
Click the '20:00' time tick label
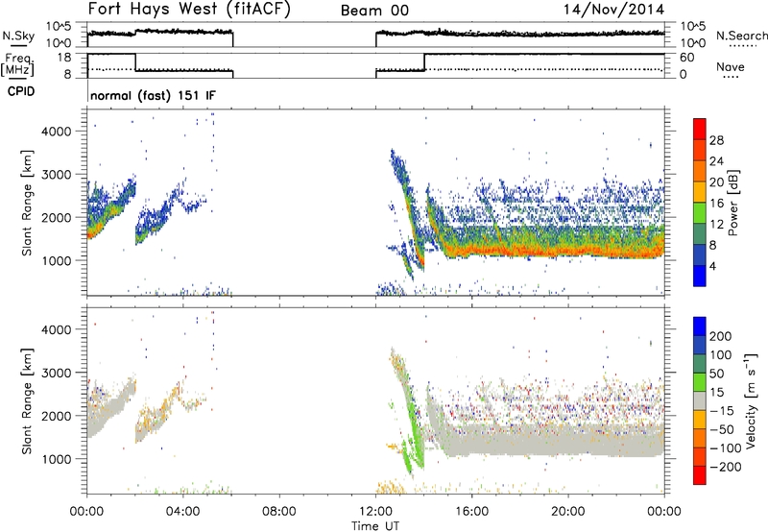(x=568, y=512)
